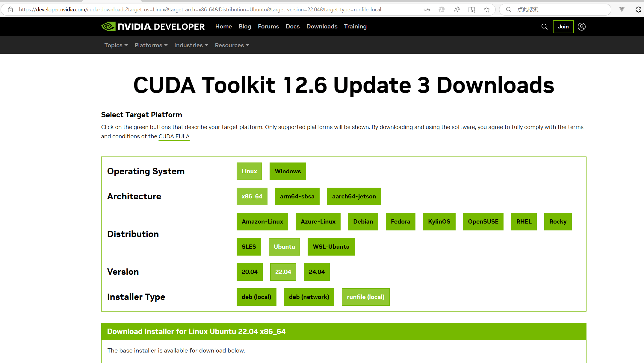644x363 pixels.
Task: Open the Blog nav item
Action: [245, 27]
